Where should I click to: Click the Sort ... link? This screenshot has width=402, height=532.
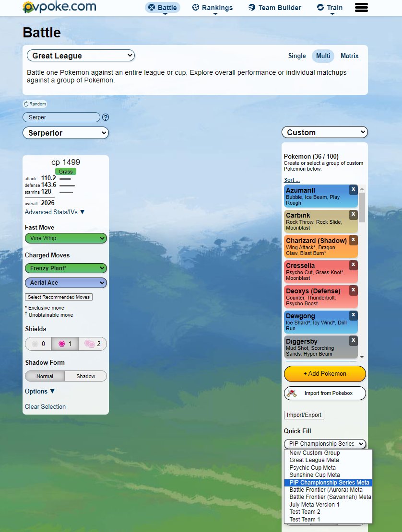(292, 180)
